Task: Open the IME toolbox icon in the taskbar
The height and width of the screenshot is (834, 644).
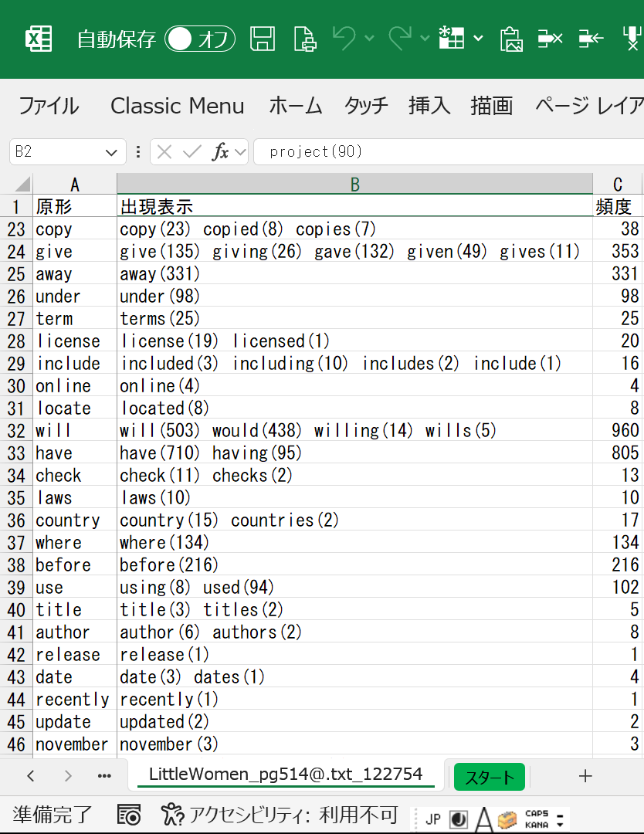Action: coord(507,817)
